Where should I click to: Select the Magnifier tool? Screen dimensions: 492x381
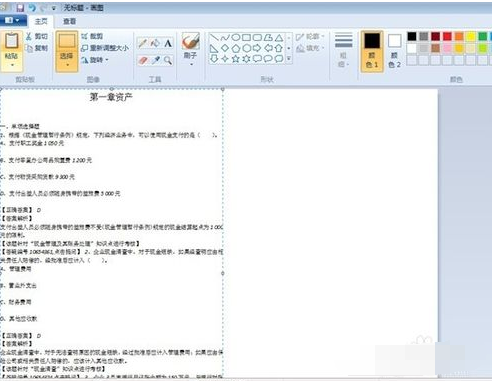pos(168,60)
